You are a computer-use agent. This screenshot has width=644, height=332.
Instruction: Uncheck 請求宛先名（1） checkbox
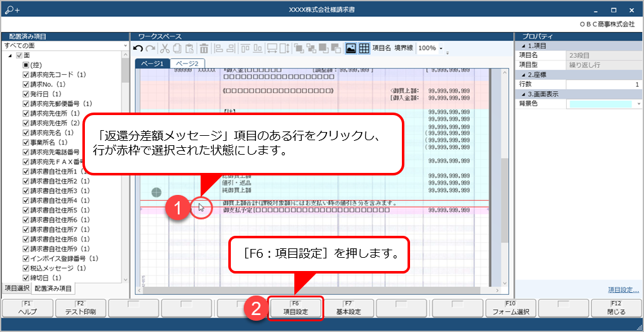coord(26,133)
